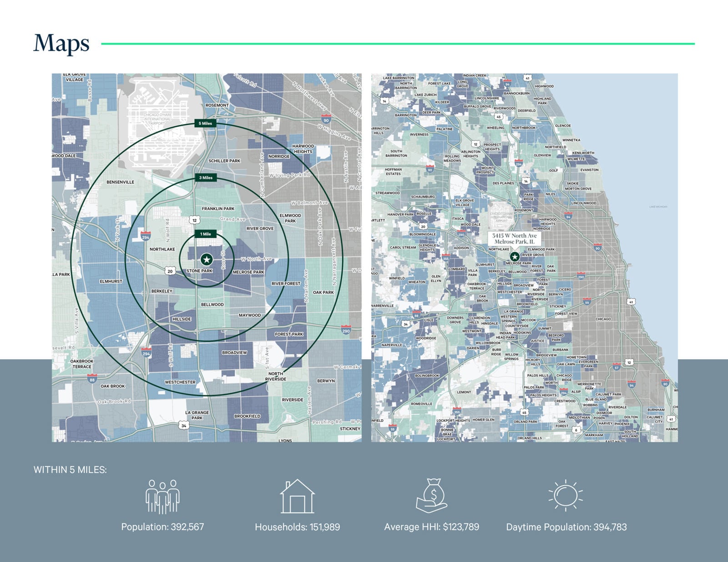Image resolution: width=728 pixels, height=562 pixels.
Task: Click the Maps page heading
Action: (x=61, y=44)
